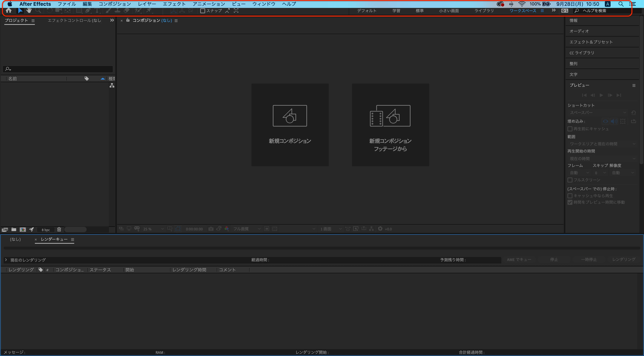Viewport: 644px width, 356px height.
Task: Switch to レンダーキュー tab
Action: click(54, 239)
